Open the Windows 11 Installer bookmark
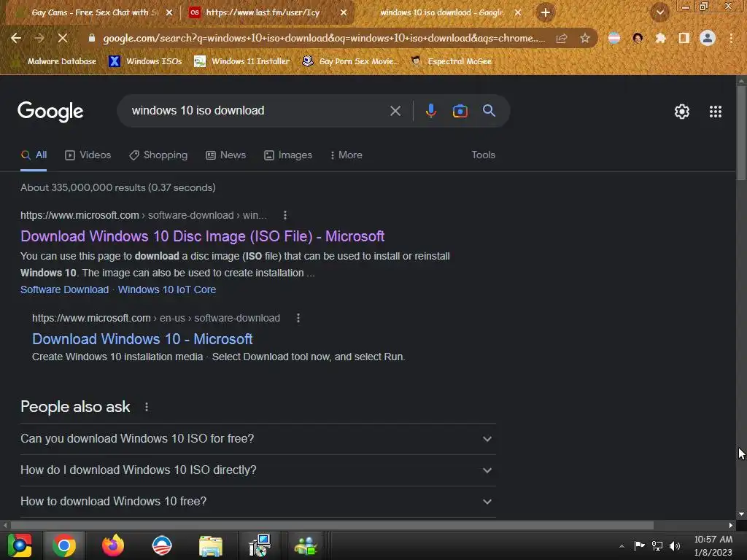747x560 pixels. coord(242,61)
